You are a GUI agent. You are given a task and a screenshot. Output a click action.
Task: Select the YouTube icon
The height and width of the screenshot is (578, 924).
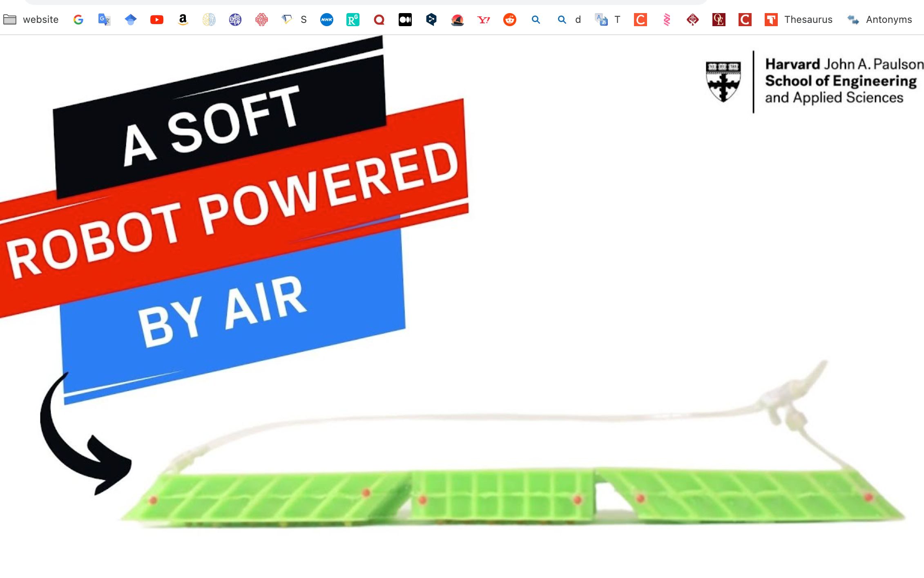157,19
